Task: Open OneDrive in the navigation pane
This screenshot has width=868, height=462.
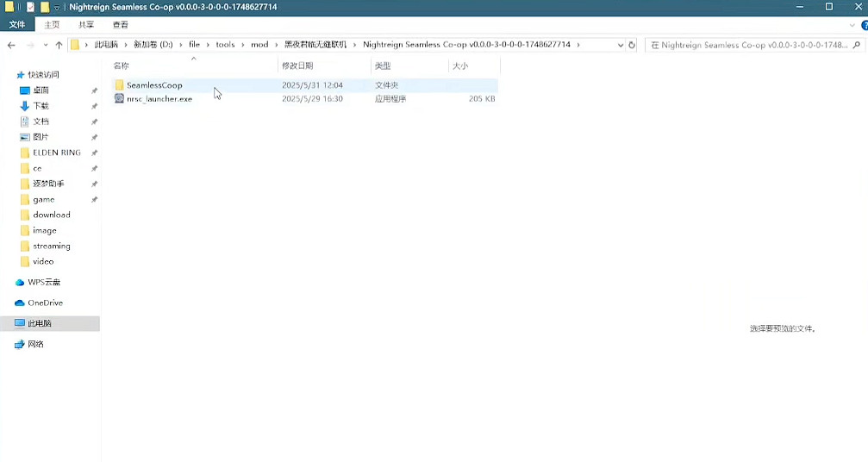Action: click(45, 303)
